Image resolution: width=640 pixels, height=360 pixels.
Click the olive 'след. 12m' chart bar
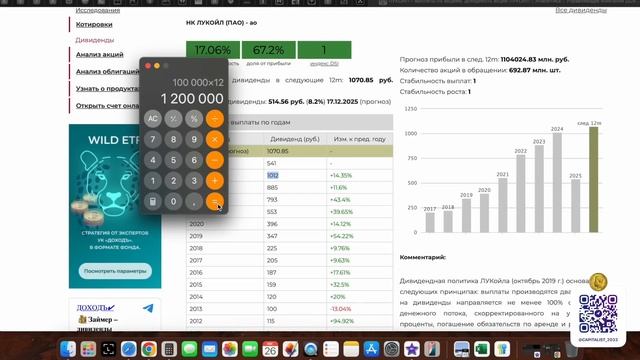(x=593, y=180)
